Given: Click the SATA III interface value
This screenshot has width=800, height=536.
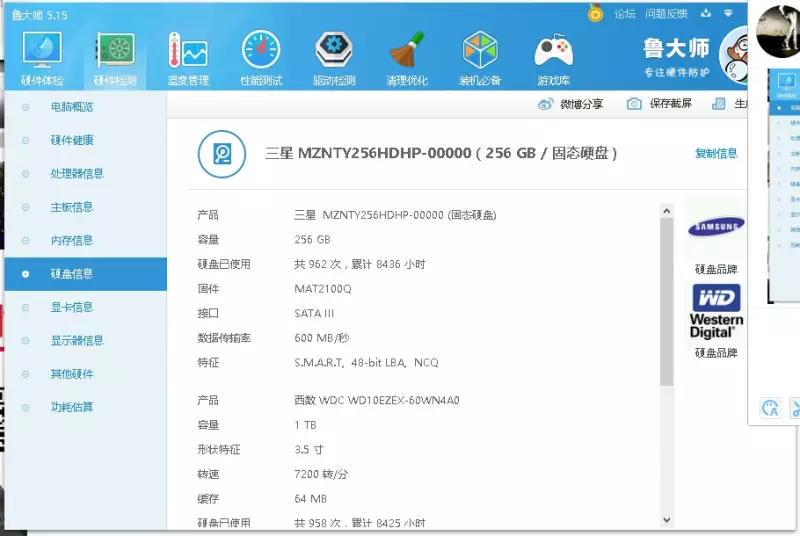Looking at the screenshot, I should click(x=314, y=314).
